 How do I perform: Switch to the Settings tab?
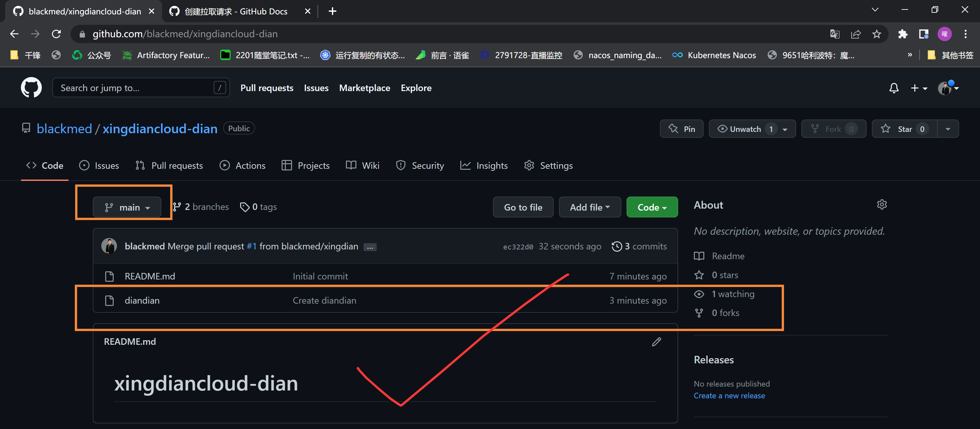pyautogui.click(x=548, y=166)
